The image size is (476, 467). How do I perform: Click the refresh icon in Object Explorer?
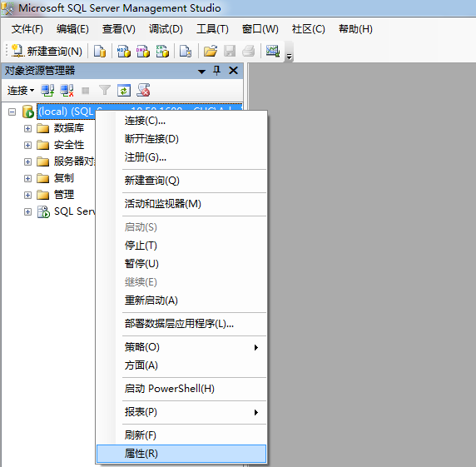(124, 91)
